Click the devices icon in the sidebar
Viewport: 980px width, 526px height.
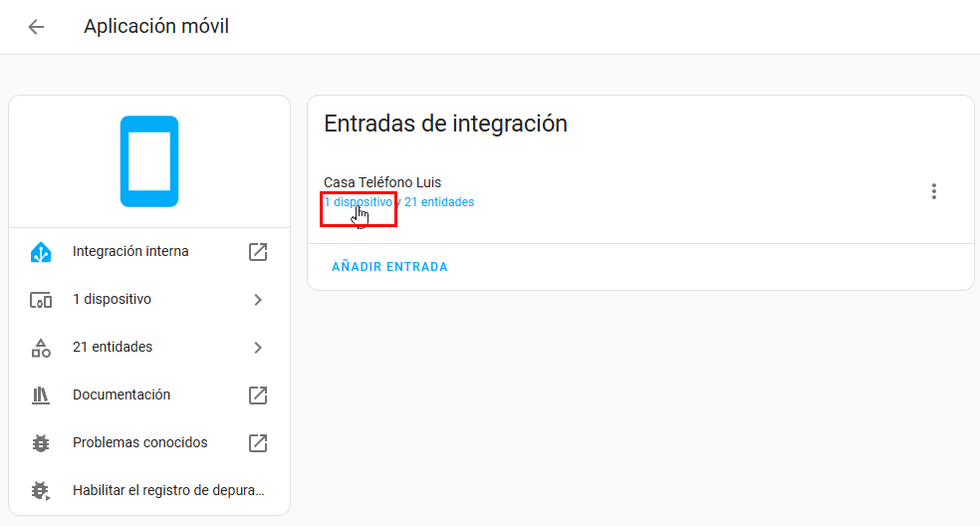pos(41,300)
